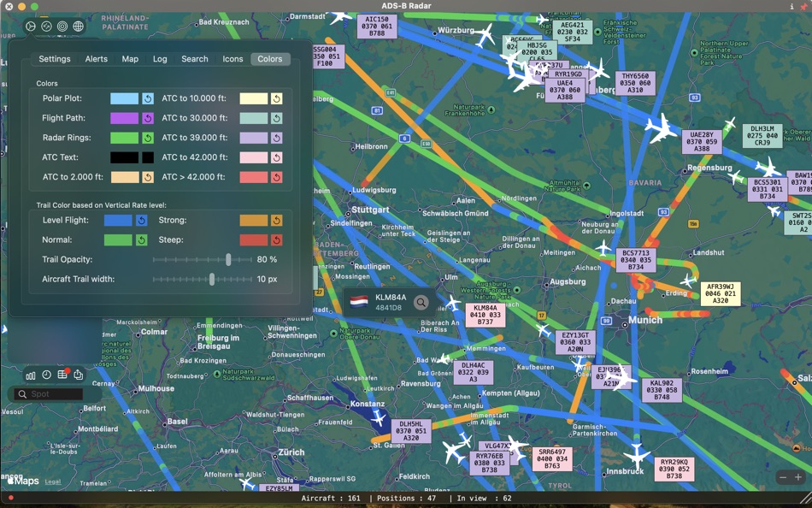Select the AIC150 aircraft label
This screenshot has height=508, width=812.
[x=377, y=27]
